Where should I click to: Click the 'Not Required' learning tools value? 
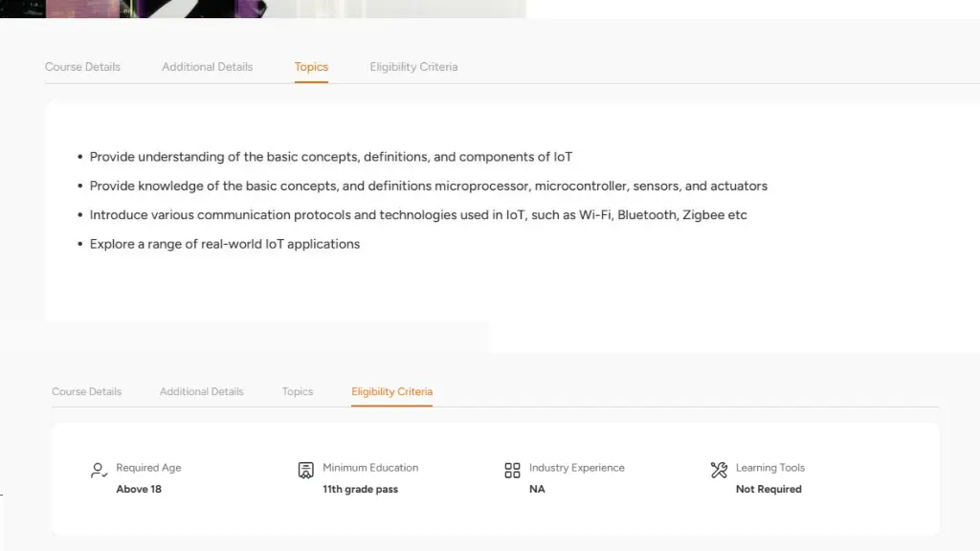pos(768,489)
